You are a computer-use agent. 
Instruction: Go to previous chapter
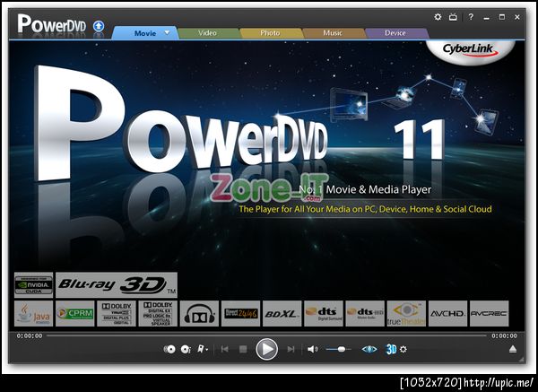[x=225, y=350]
